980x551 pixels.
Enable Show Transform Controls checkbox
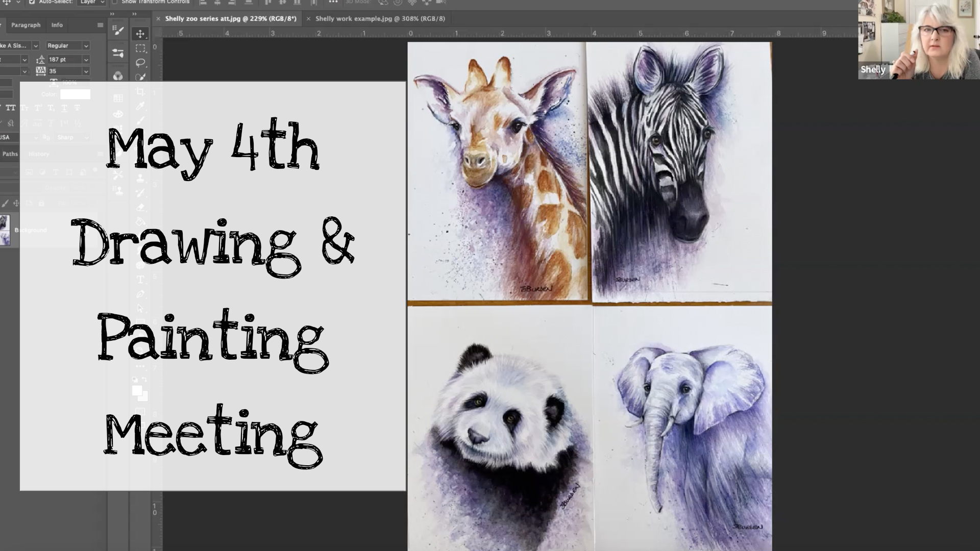[x=115, y=3]
